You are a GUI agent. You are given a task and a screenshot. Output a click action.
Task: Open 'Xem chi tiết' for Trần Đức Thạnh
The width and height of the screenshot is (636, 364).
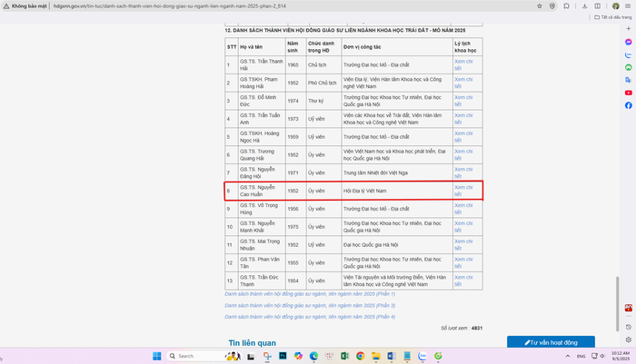pyautogui.click(x=463, y=280)
